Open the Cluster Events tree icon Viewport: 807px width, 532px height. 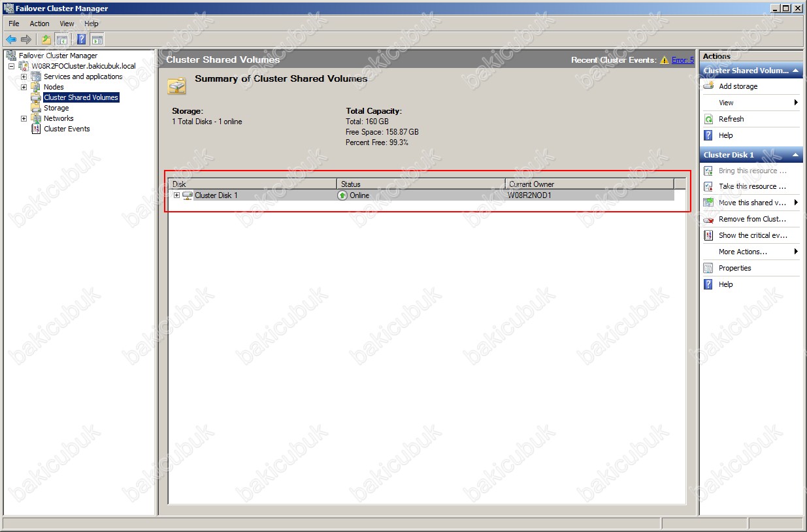[x=36, y=129]
